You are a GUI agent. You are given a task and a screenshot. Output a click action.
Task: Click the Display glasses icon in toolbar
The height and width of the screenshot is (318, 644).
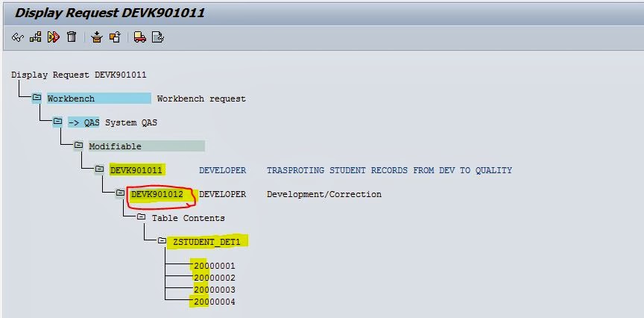(x=18, y=37)
